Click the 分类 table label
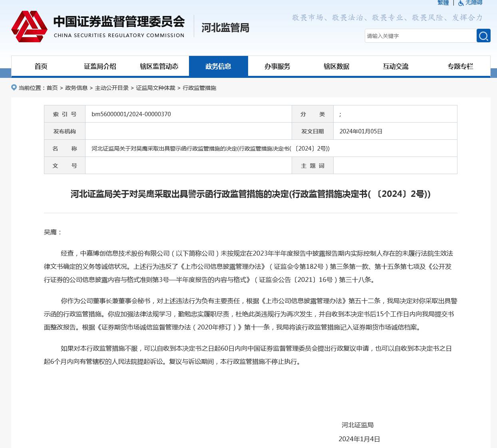The height and width of the screenshot is (448, 497). tap(312, 114)
